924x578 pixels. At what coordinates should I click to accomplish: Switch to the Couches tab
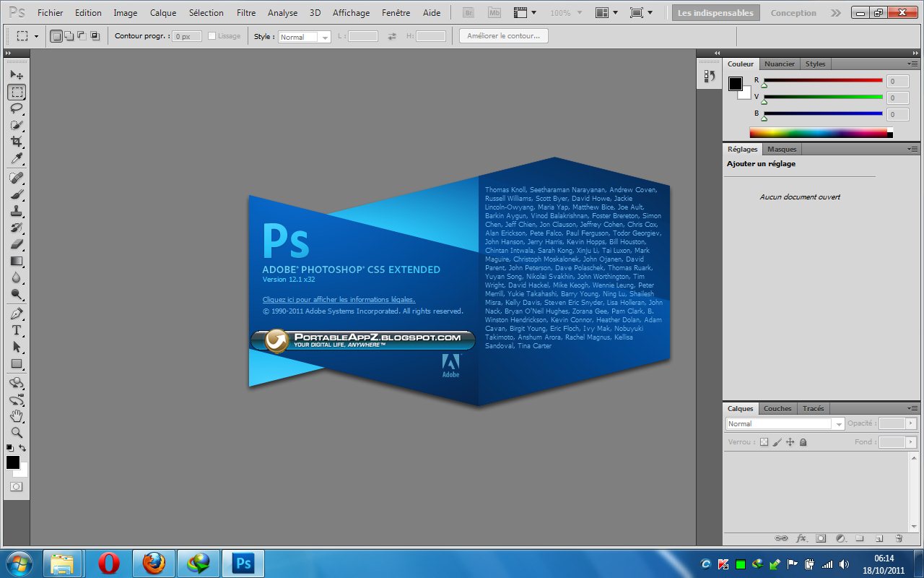(777, 409)
